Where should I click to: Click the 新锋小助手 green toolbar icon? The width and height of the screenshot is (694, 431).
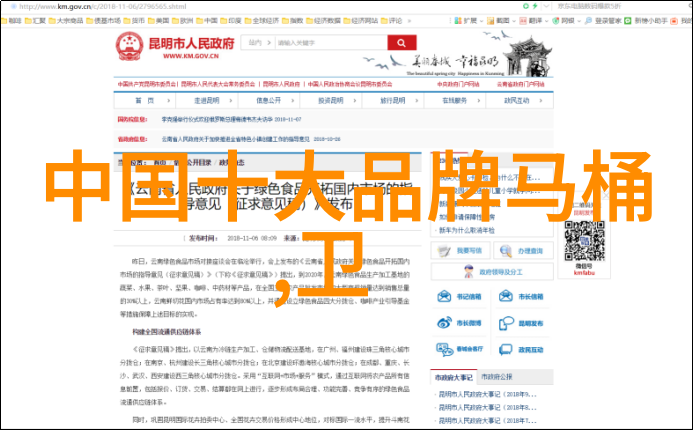coord(628,21)
